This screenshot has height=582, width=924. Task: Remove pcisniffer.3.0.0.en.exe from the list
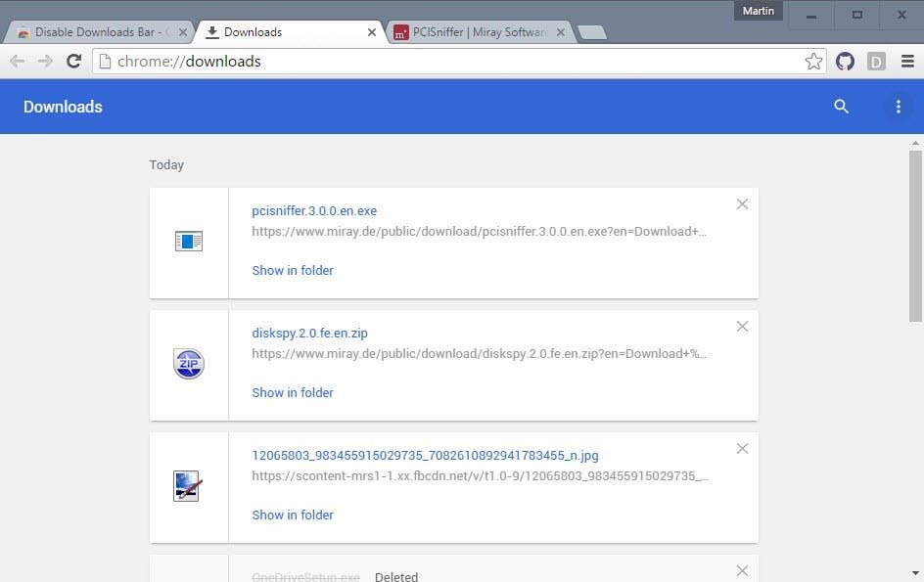742,204
